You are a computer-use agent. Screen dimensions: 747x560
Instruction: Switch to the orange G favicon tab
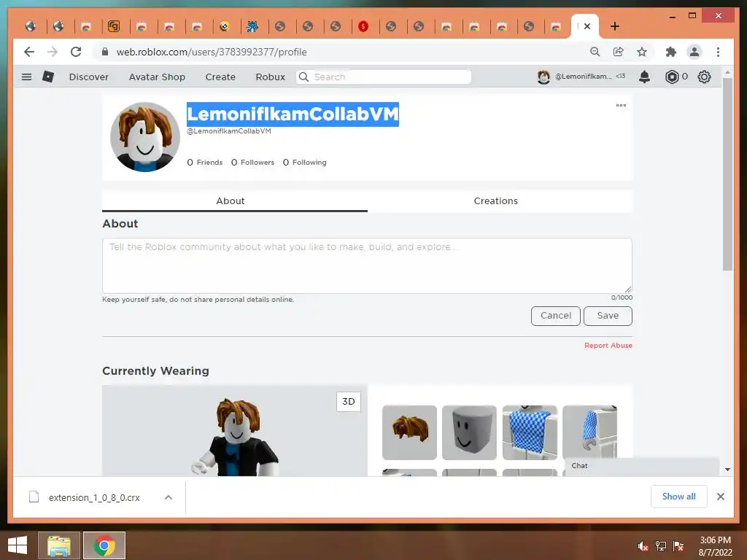coord(113,27)
